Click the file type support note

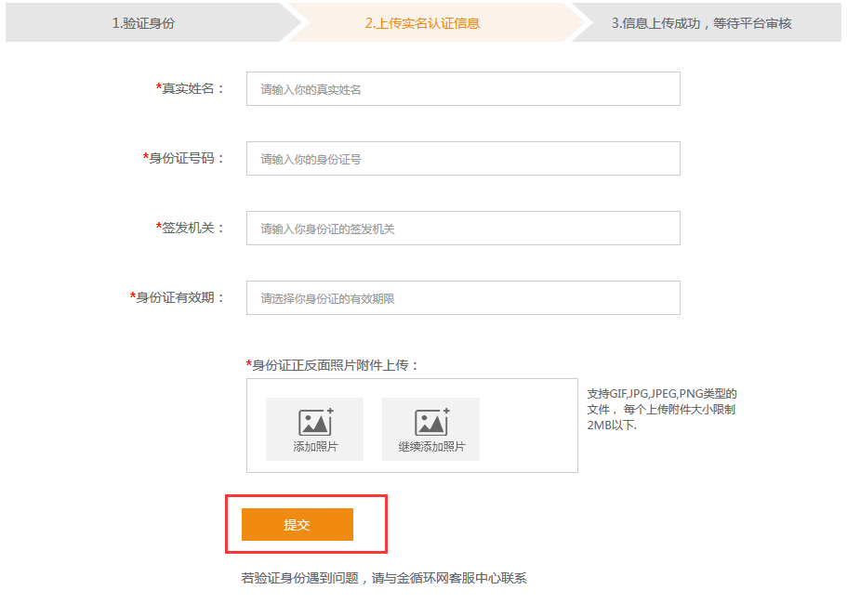[662, 409]
